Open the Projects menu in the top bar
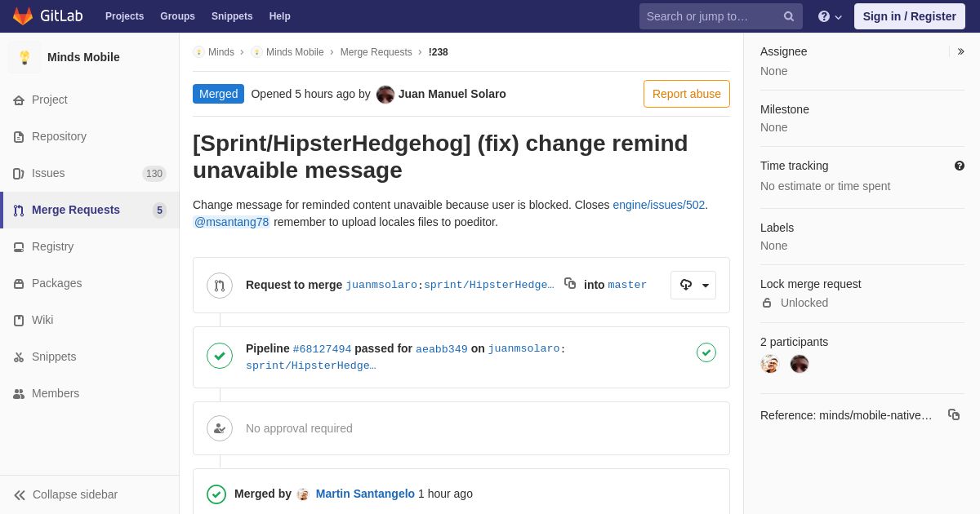Screen dimensions: 980x514 pos(124,16)
